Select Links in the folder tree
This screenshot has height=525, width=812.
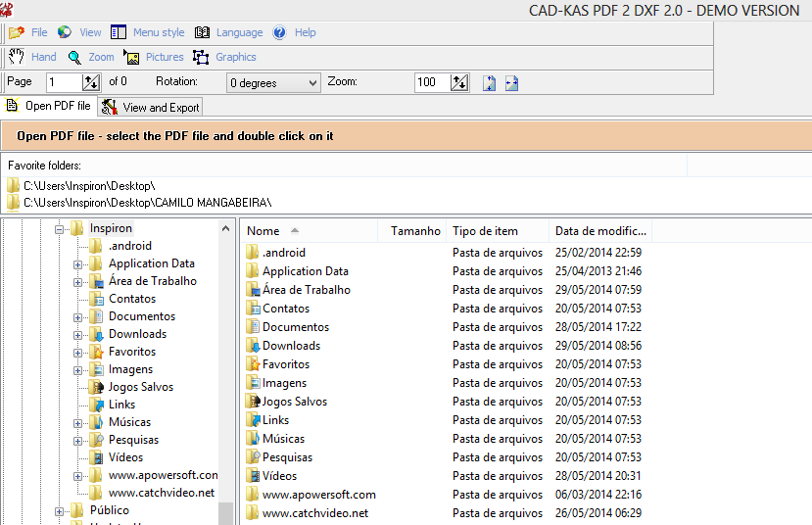pos(121,405)
